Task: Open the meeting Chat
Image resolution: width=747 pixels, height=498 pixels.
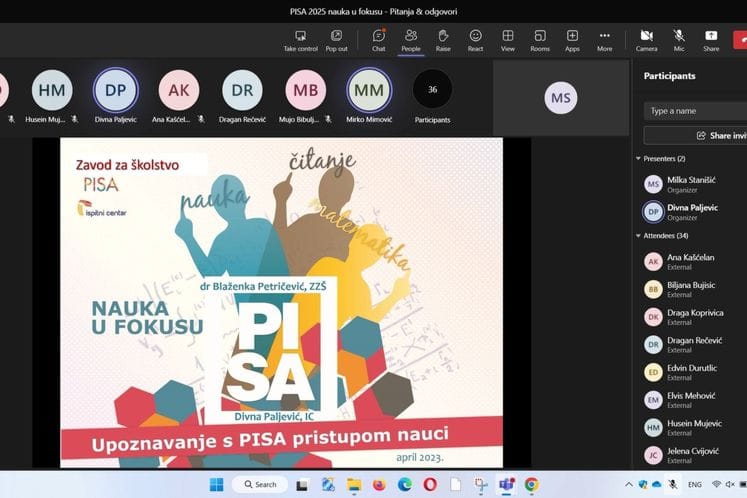Action: [x=379, y=41]
